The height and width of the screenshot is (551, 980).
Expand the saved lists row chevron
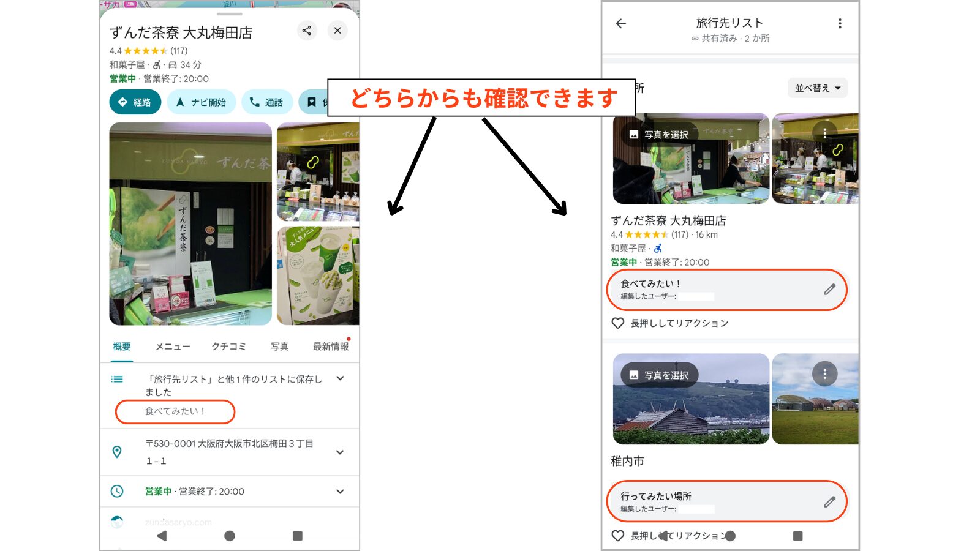click(x=341, y=378)
